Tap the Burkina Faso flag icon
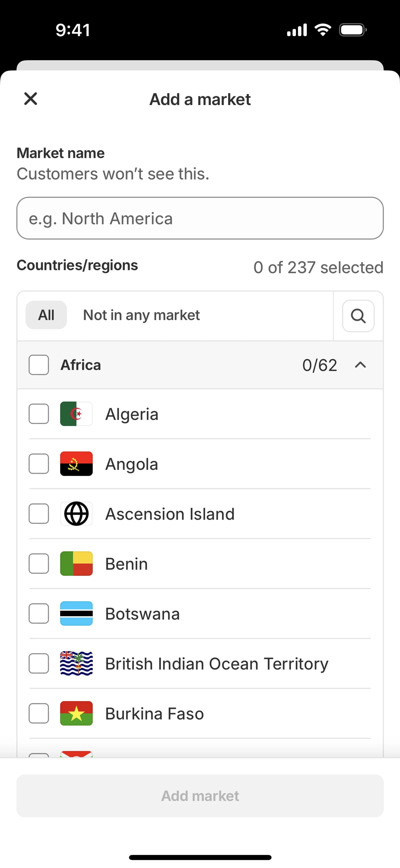Viewport: 400px width, 868px height. 76,713
